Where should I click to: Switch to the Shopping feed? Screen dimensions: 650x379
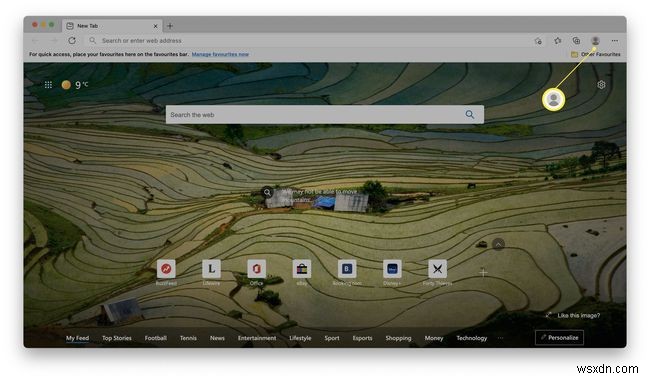click(x=398, y=338)
